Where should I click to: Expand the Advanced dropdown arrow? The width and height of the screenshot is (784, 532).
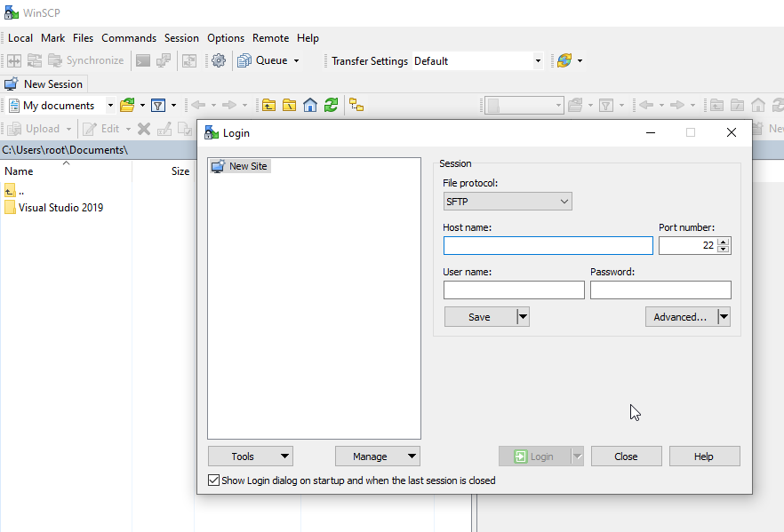(724, 317)
